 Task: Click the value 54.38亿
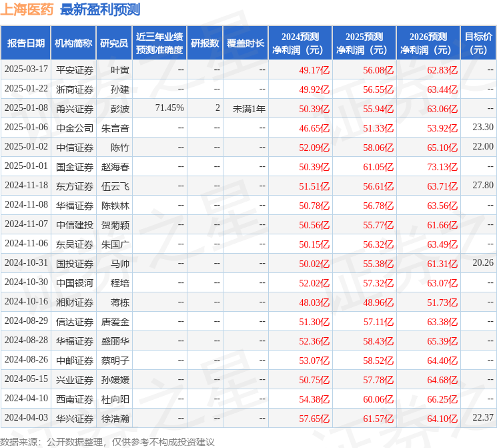pos(314,399)
